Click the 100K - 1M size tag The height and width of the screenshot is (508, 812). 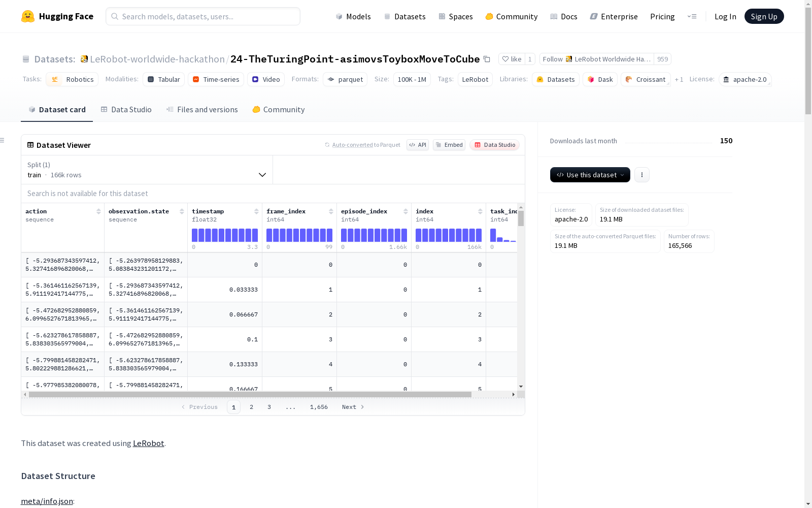tap(412, 79)
